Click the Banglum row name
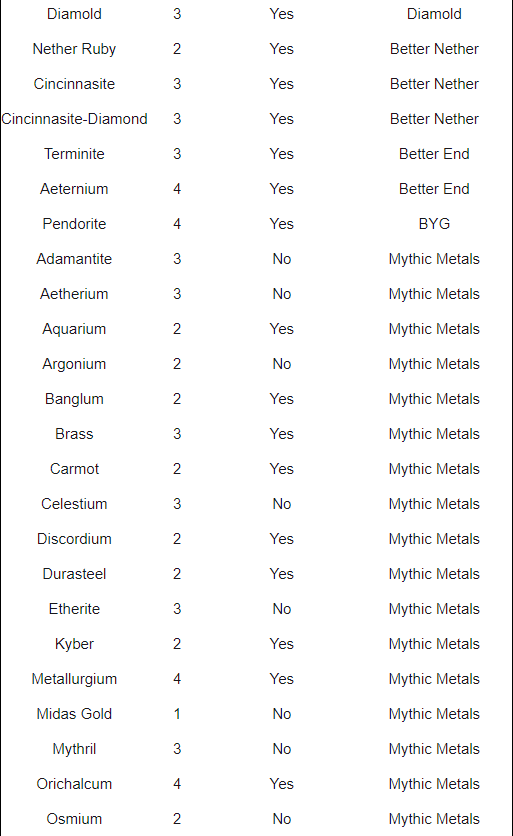The width and height of the screenshot is (513, 836). pyautogui.click(x=74, y=399)
